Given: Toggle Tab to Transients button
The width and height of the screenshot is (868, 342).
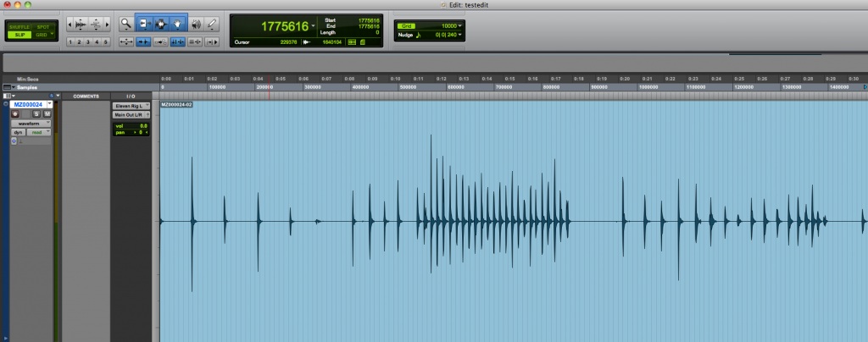Looking at the screenshot, I should pyautogui.click(x=143, y=41).
